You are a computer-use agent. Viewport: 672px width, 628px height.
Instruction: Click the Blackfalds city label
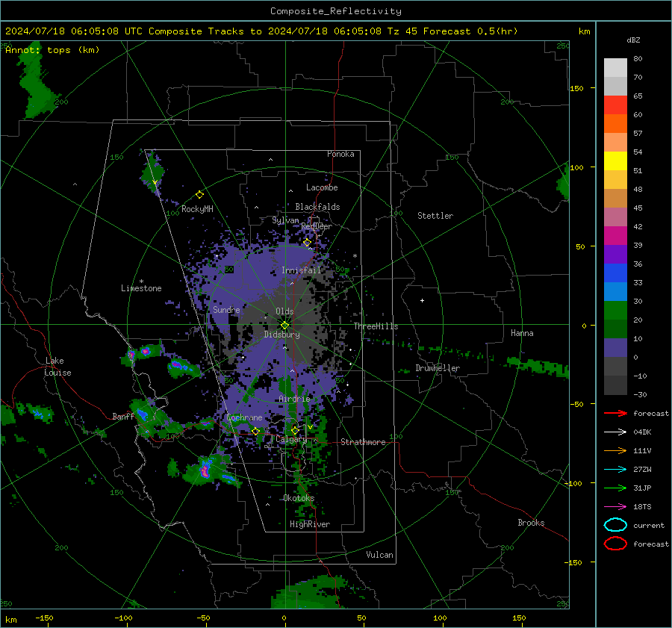tap(317, 207)
